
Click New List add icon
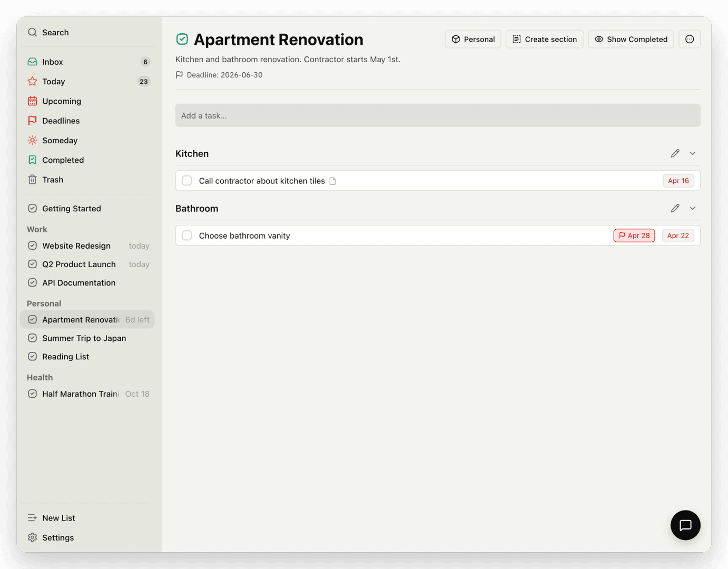coord(33,518)
